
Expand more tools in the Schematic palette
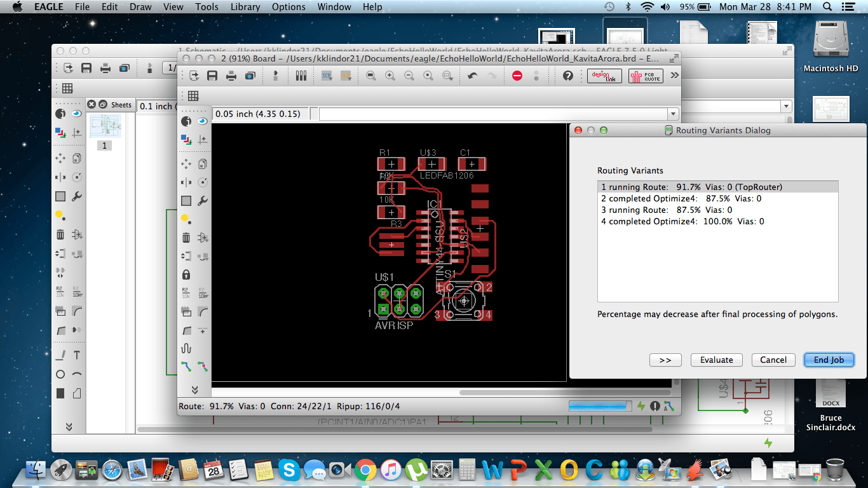[x=69, y=426]
